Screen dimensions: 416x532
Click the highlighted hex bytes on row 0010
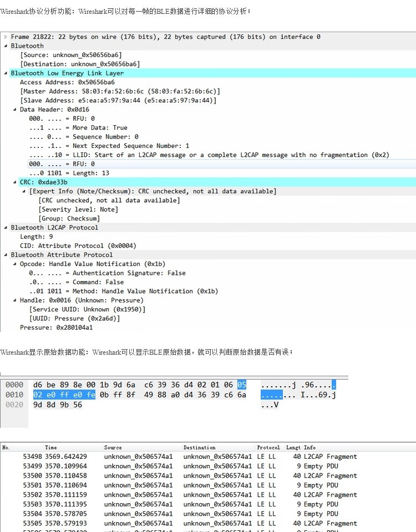click(x=64, y=395)
